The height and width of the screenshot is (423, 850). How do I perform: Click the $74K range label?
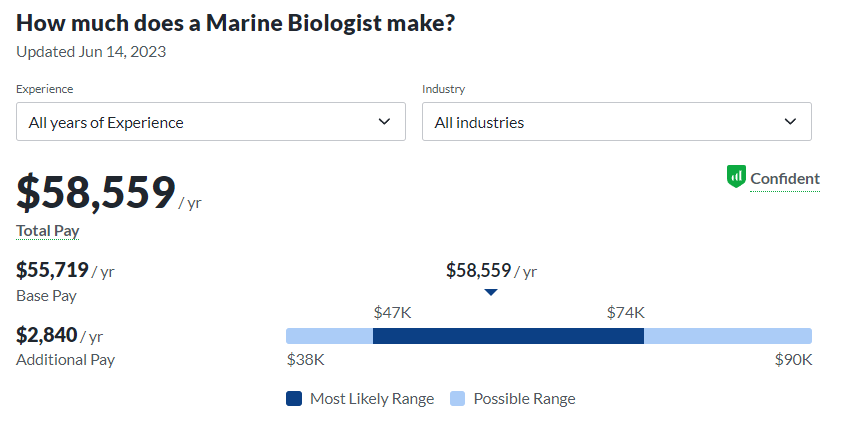[x=625, y=312]
